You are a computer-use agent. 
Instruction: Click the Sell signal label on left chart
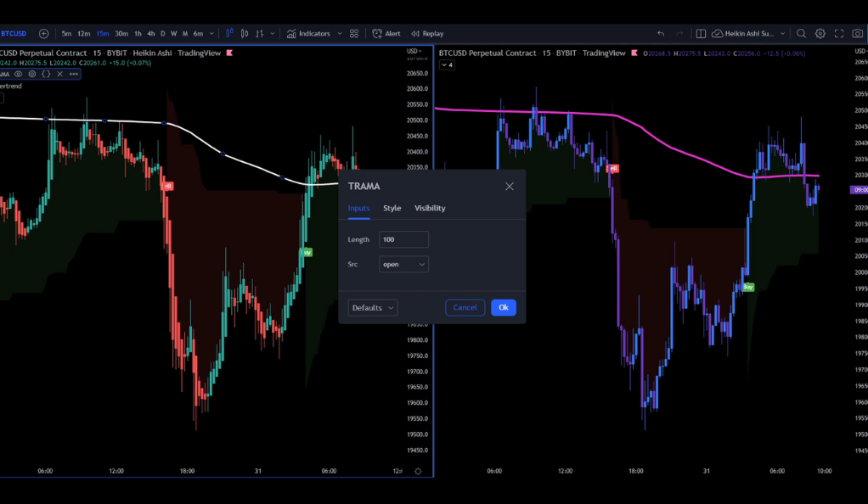(167, 186)
